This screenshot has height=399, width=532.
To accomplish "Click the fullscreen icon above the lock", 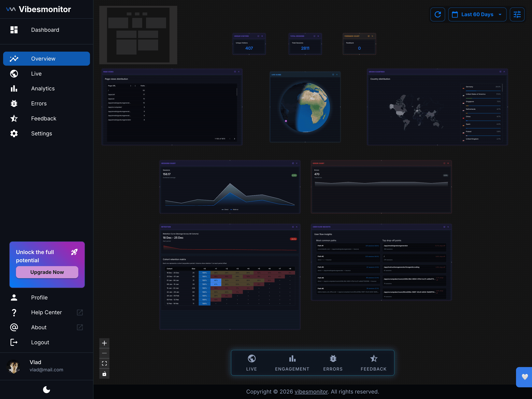I will (x=104, y=363).
